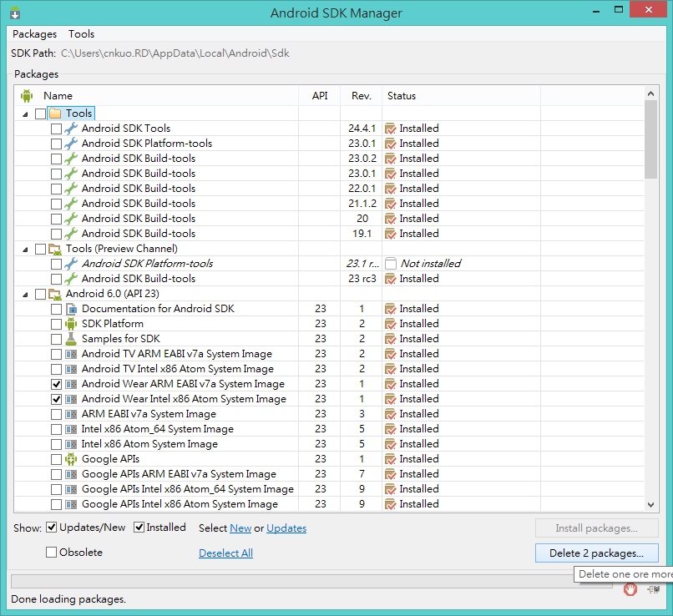Image resolution: width=673 pixels, height=616 pixels.
Task: Click the Tools folder icon
Action: point(55,114)
